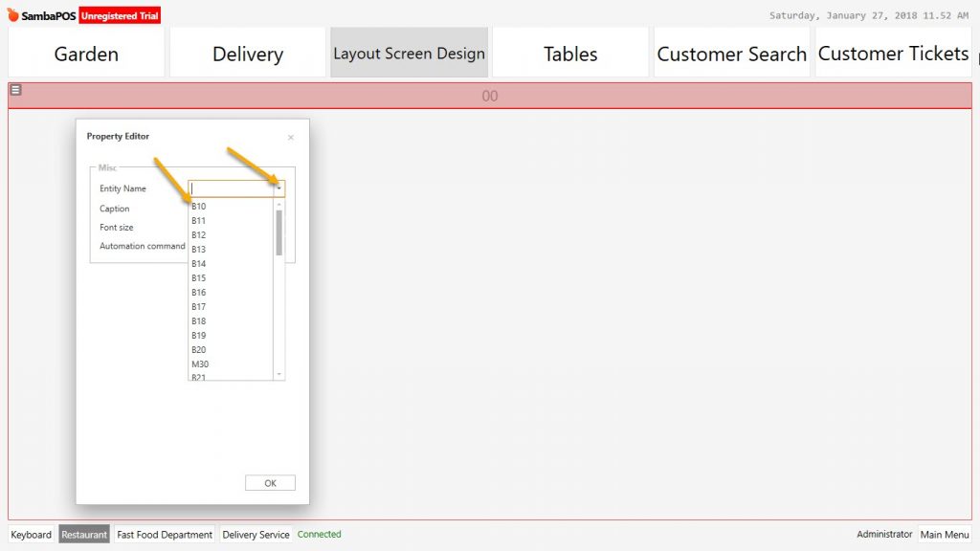Image resolution: width=980 pixels, height=551 pixels.
Task: Confirm the Property Editor with OK
Action: (x=270, y=483)
